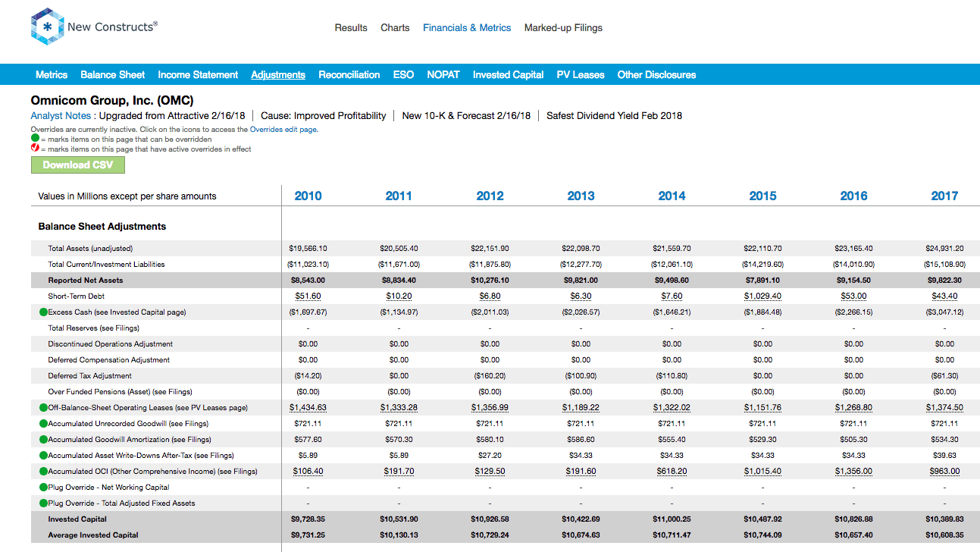Click the Safest Dividend Yield Feb 2018 text
Screen dimensions: 980x552
614,116
